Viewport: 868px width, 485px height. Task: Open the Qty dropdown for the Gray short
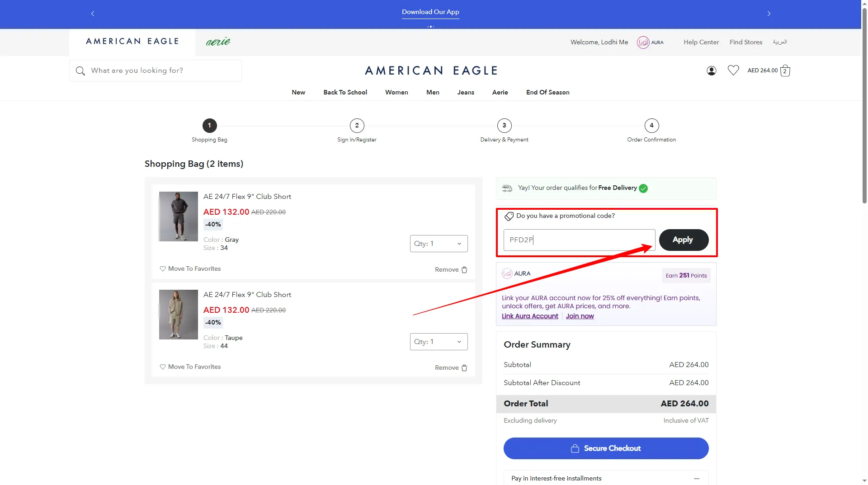pyautogui.click(x=438, y=244)
